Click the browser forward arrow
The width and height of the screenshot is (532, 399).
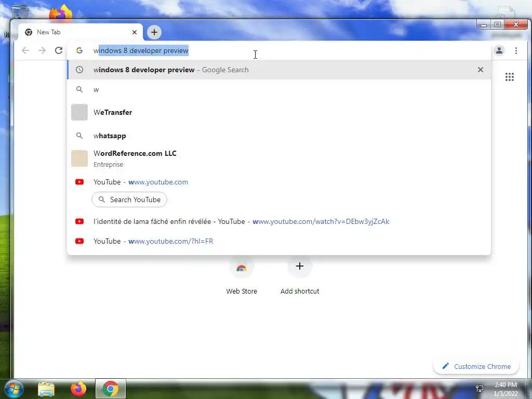(x=42, y=50)
